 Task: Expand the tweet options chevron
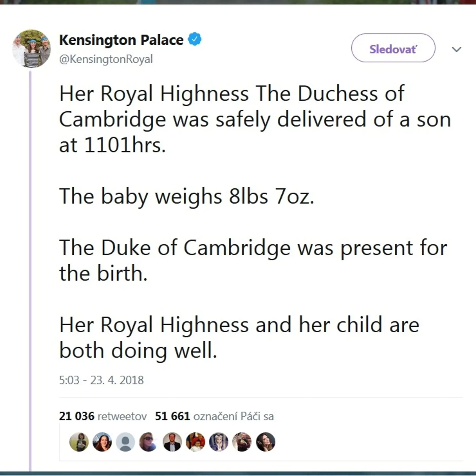point(456,49)
